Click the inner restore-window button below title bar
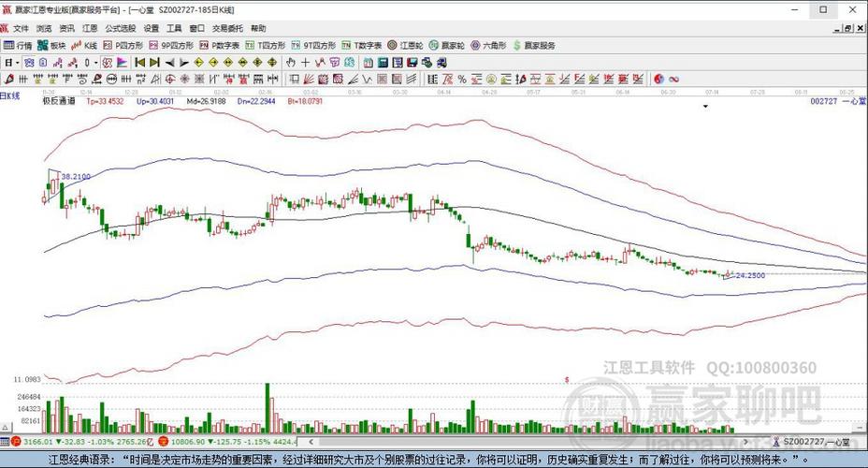Viewport: 868px width, 468px height. pyautogui.click(x=848, y=28)
